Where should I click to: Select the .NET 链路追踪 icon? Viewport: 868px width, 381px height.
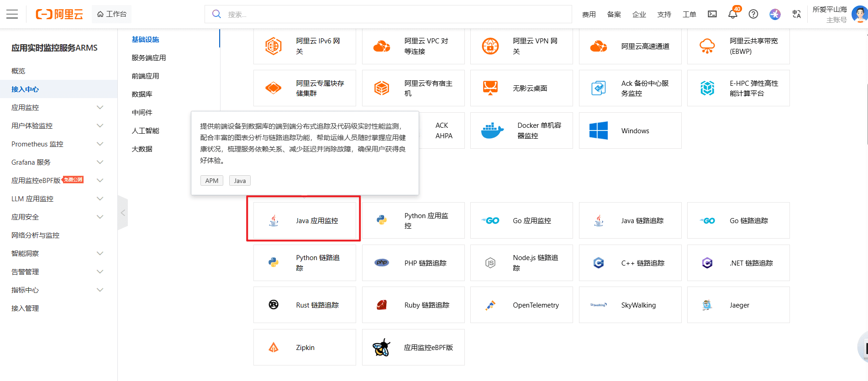pyautogui.click(x=707, y=263)
